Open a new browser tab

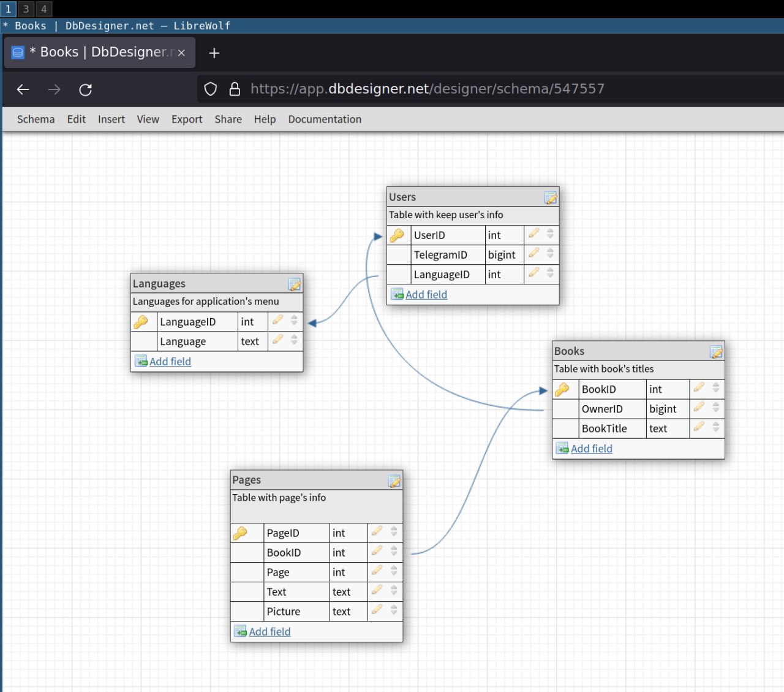pyautogui.click(x=214, y=53)
